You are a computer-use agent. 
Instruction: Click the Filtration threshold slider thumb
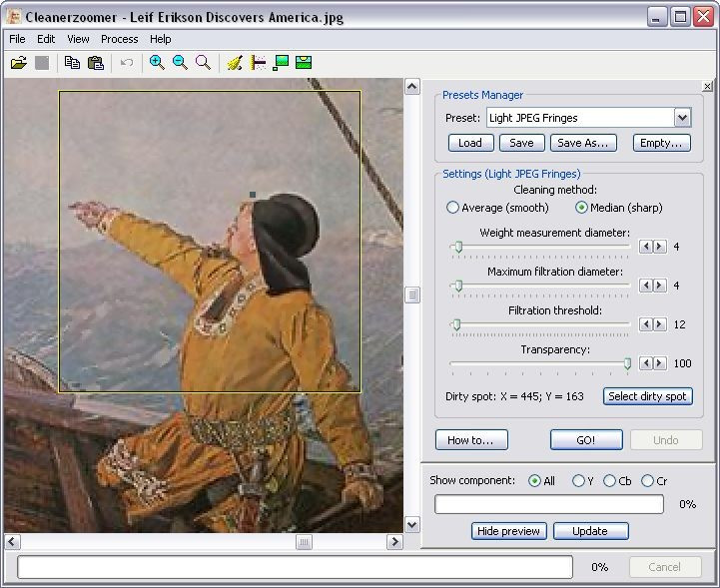456,324
